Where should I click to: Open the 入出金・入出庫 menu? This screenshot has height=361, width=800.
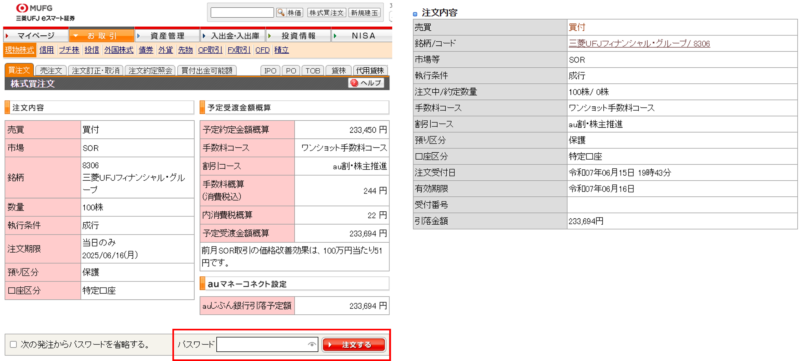[x=233, y=36]
